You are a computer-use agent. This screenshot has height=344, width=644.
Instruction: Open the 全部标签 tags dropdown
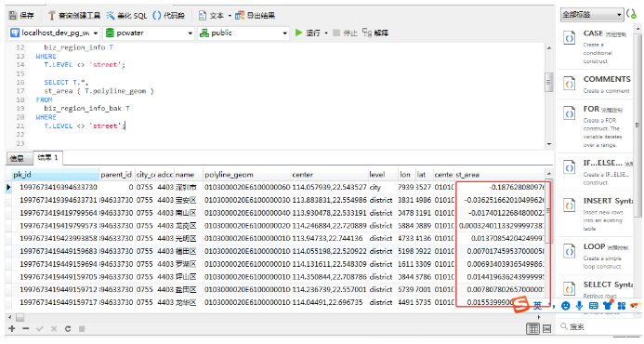point(592,15)
